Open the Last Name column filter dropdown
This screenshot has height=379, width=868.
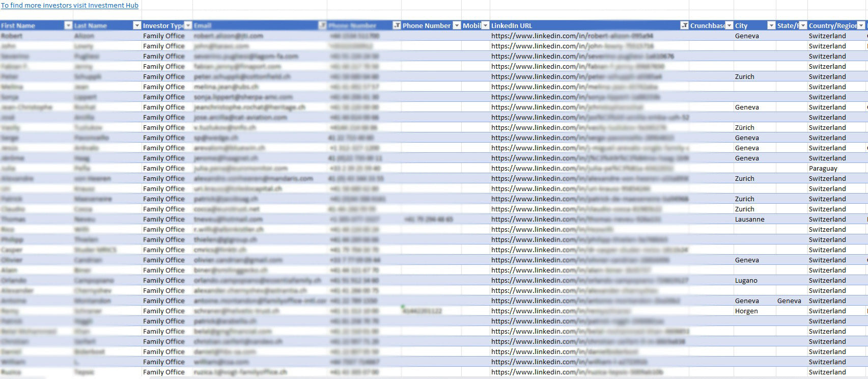(x=136, y=25)
